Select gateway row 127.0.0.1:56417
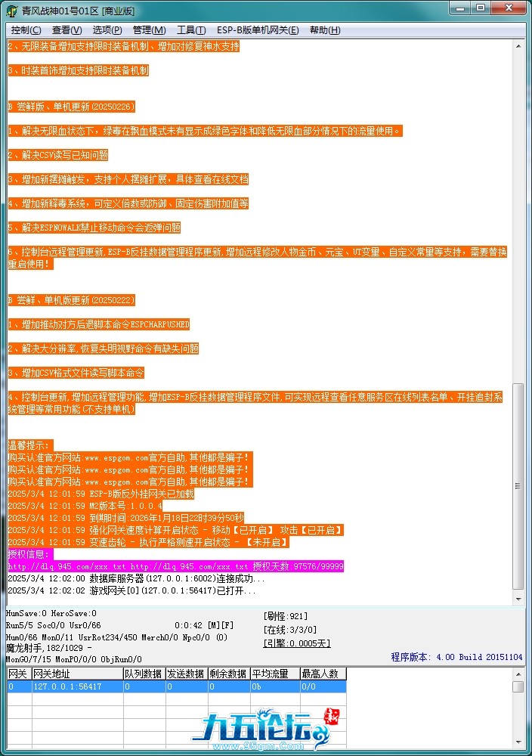 tap(176, 686)
